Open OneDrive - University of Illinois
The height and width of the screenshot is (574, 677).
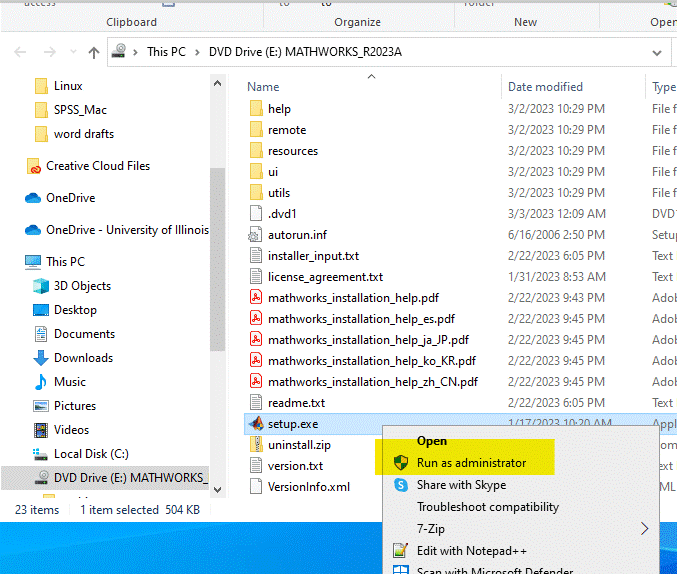(117, 230)
